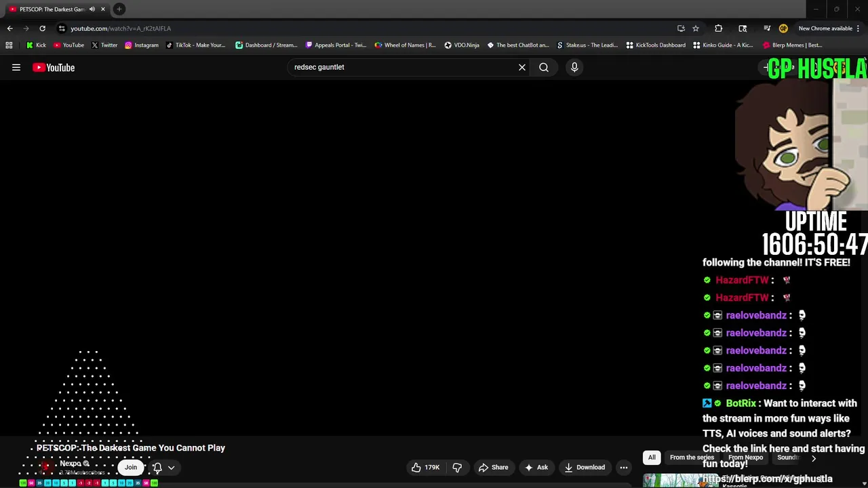The width and height of the screenshot is (868, 488).
Task: Activate the PETSCOP: The Darkest Game tab
Action: coord(52,9)
